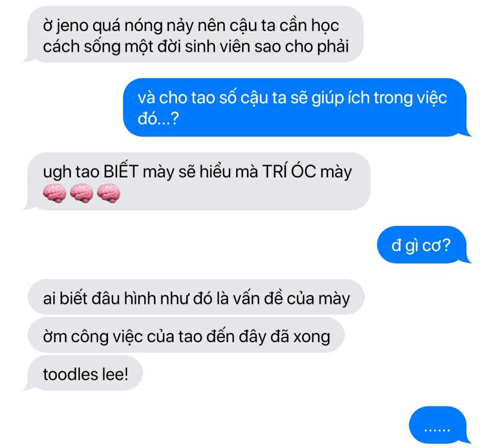
Task: Click 'đó...?' text in the blue bubble
Action: [x=158, y=119]
